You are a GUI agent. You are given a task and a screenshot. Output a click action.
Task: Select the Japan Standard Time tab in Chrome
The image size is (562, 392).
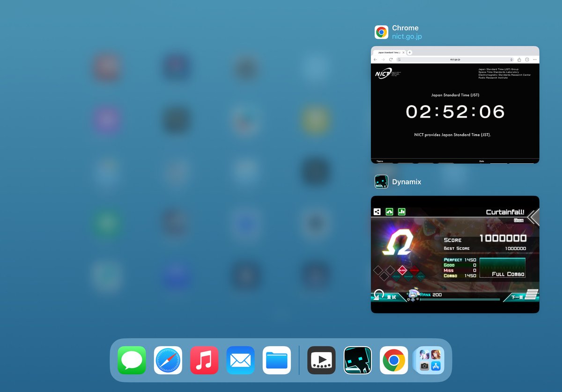coord(389,53)
